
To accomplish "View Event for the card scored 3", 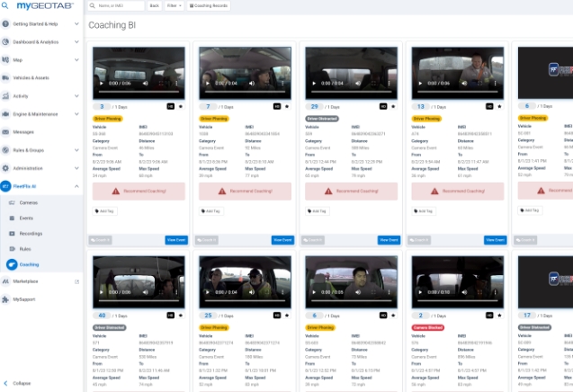I will tap(176, 240).
